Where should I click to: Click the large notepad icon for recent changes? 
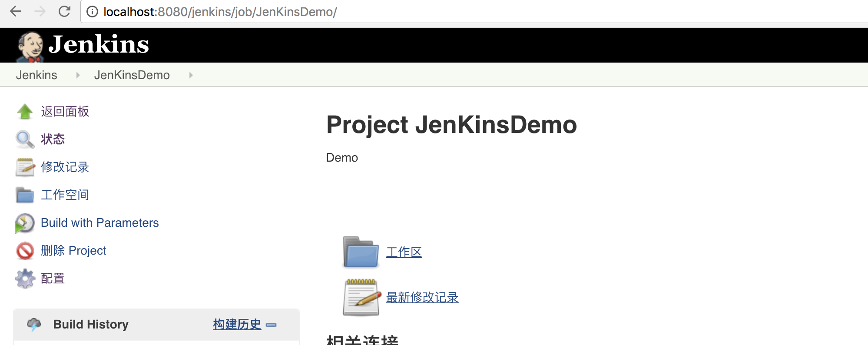[x=361, y=297]
